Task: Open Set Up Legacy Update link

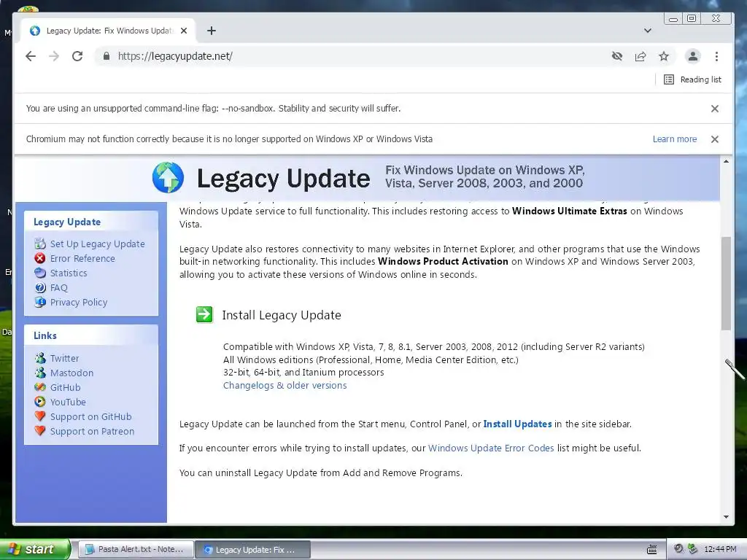Action: point(97,244)
